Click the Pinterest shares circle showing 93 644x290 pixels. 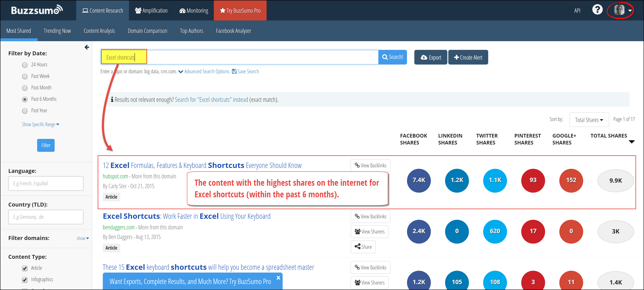coord(533,180)
